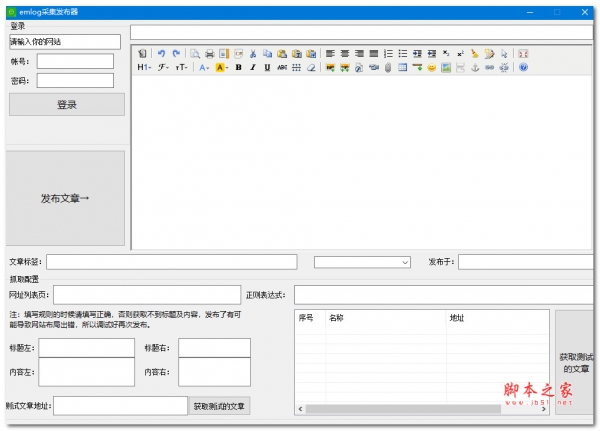Click the anchor icon in editor toolbar
600x431 pixels.
coord(475,68)
